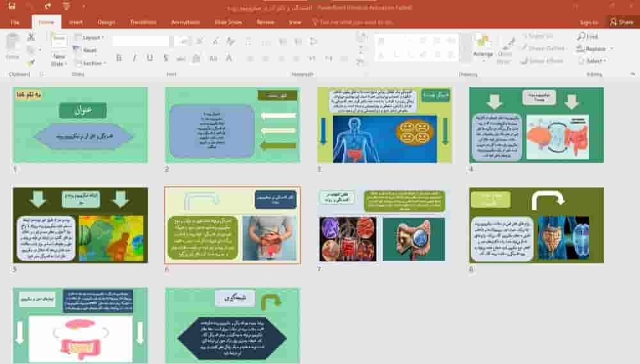Screen dimensions: 640x364
Task: Click Sign in
Action: (589, 22)
